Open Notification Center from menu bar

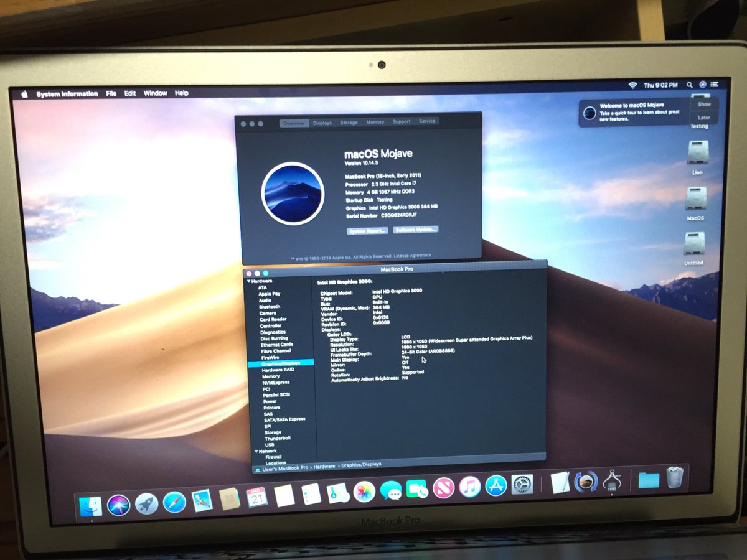(716, 84)
